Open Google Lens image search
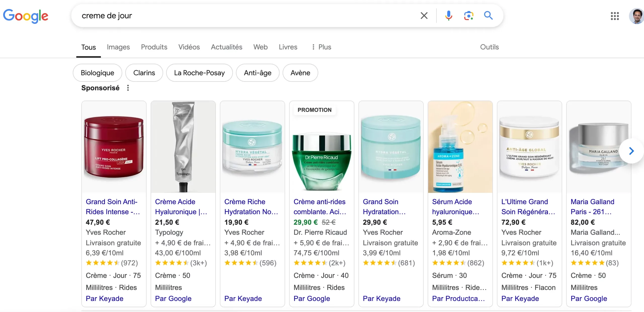644x312 pixels. point(468,16)
